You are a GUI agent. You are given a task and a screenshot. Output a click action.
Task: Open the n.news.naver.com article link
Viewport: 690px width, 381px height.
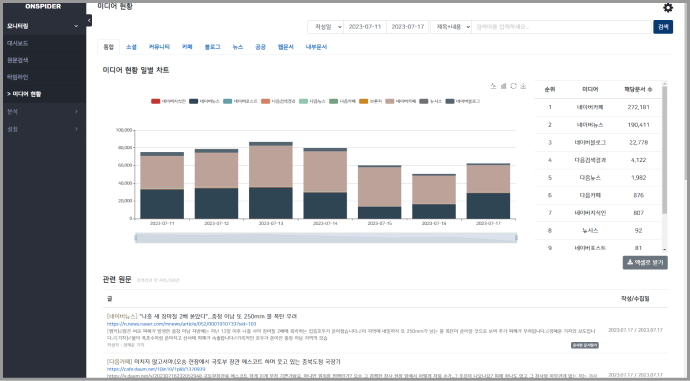[181, 324]
